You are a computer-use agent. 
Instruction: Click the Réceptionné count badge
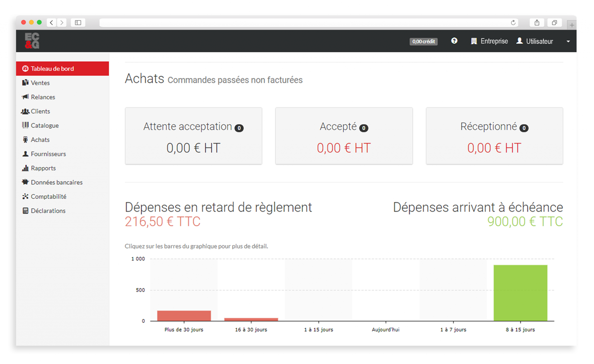[x=524, y=128]
